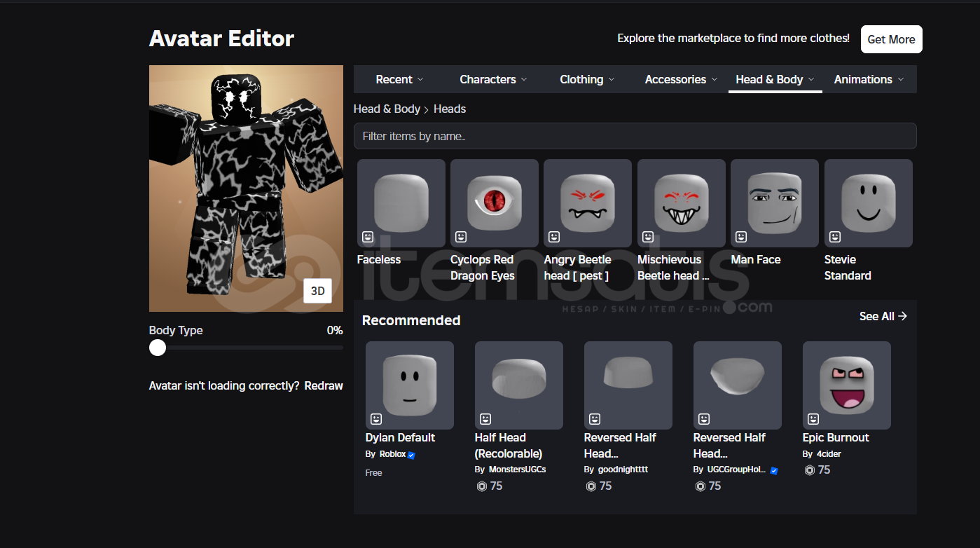Click the Body Type slider track
This screenshot has width=980, height=548.
[x=246, y=348]
